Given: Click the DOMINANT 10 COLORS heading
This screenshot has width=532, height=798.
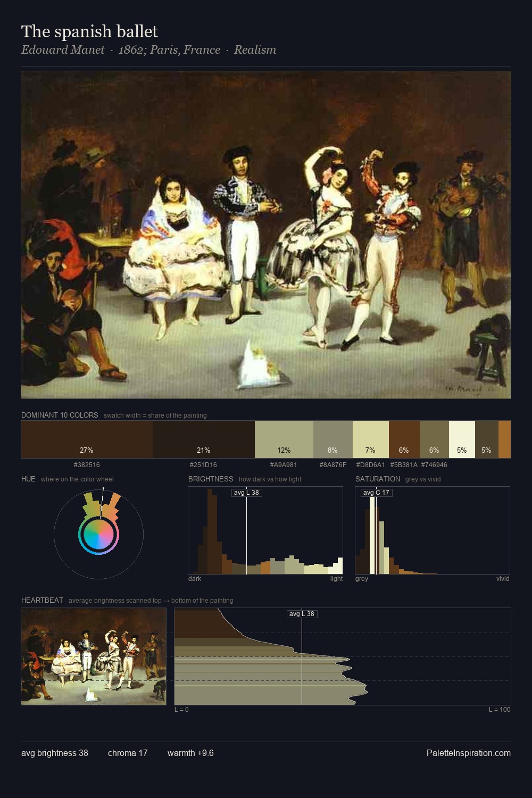Looking at the screenshot, I should coord(60,415).
